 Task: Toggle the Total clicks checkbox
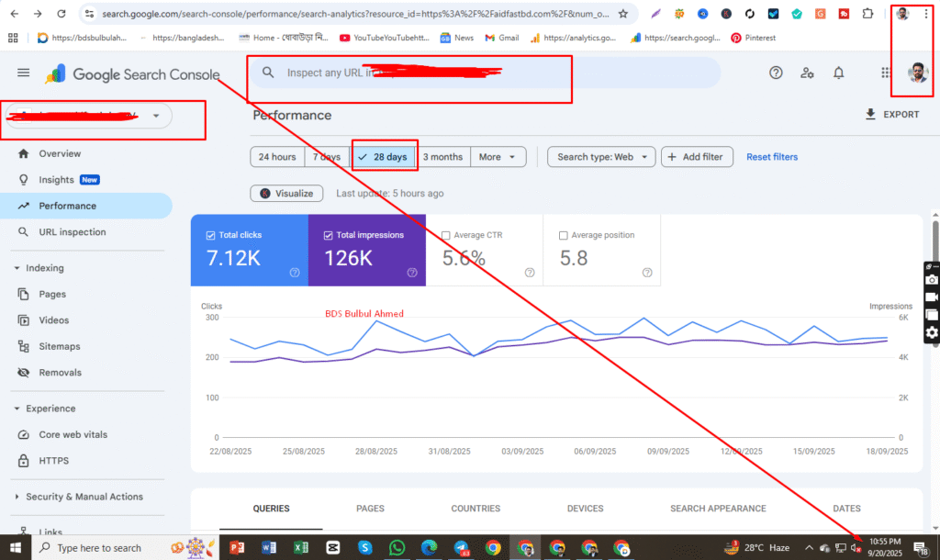coord(211,235)
